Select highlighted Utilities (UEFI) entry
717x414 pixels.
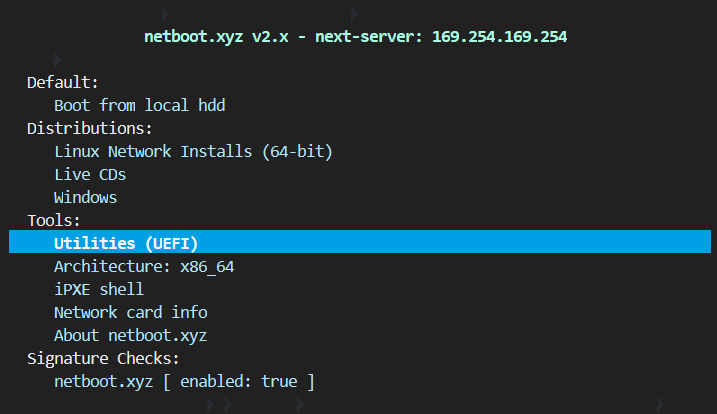126,243
